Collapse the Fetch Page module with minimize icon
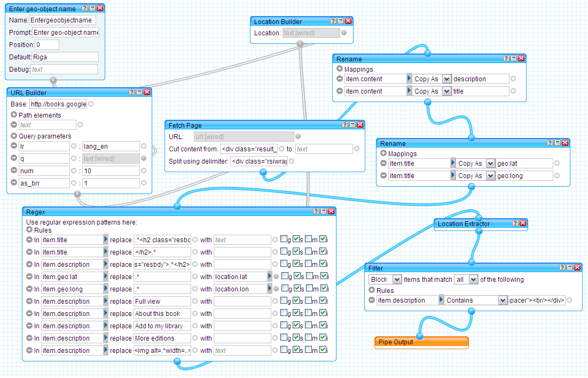 point(352,125)
